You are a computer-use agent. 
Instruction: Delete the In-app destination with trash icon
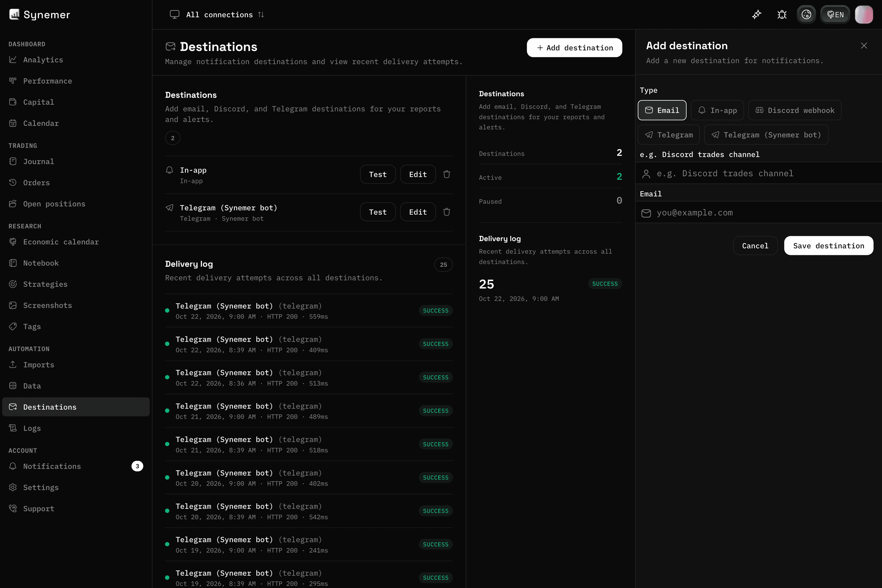[447, 174]
